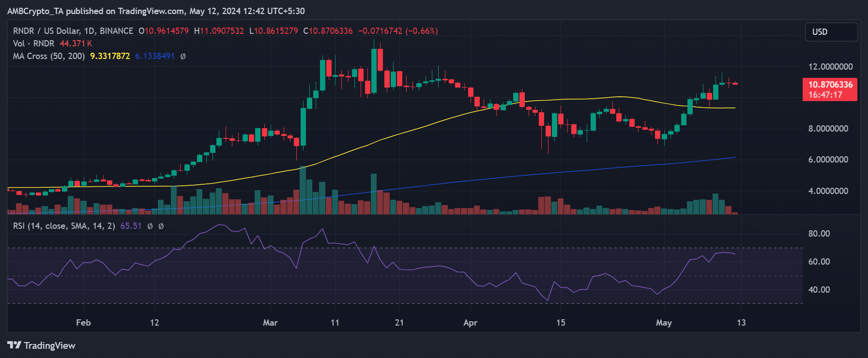Click the 21 date axis label
The width and height of the screenshot is (868, 358).
[399, 323]
